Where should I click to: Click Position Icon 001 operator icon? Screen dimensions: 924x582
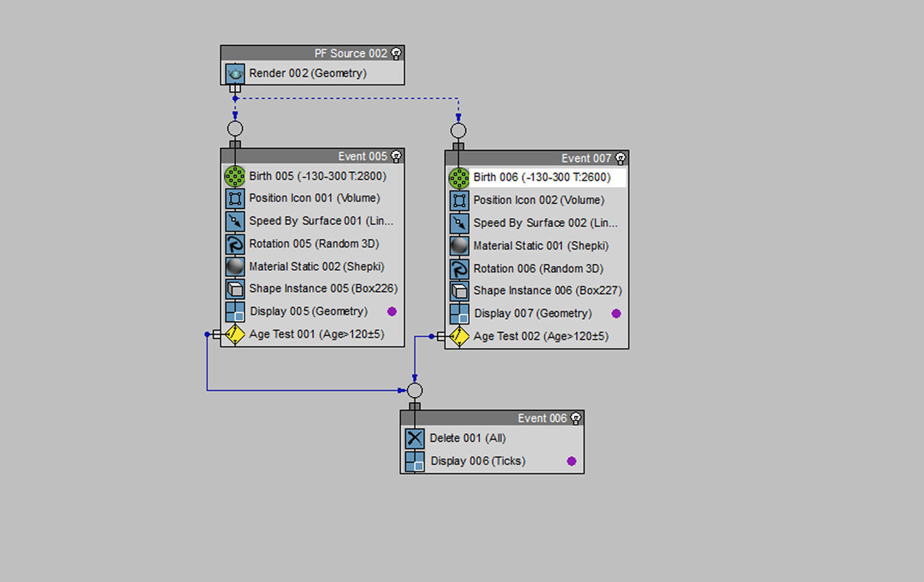(235, 199)
